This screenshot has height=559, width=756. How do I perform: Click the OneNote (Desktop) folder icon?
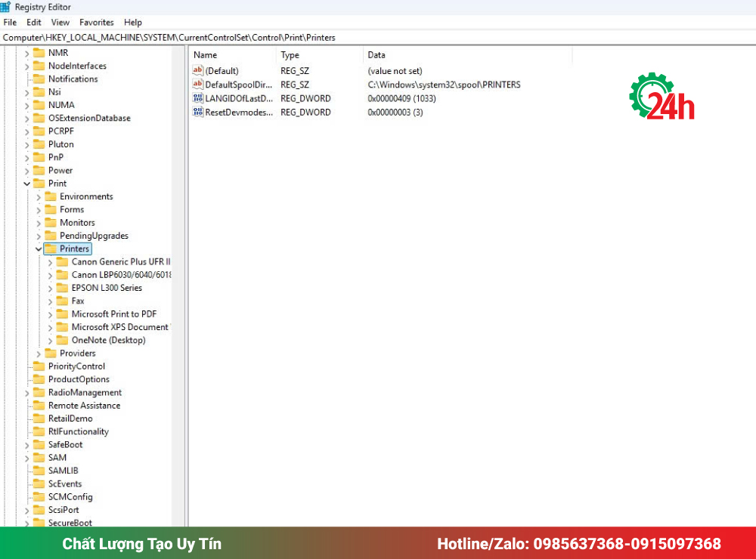coord(62,340)
